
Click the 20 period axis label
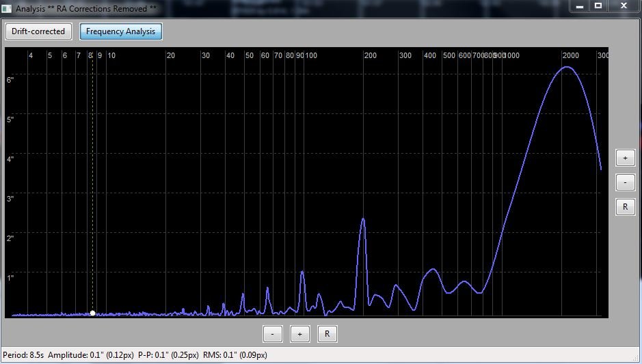pos(171,55)
